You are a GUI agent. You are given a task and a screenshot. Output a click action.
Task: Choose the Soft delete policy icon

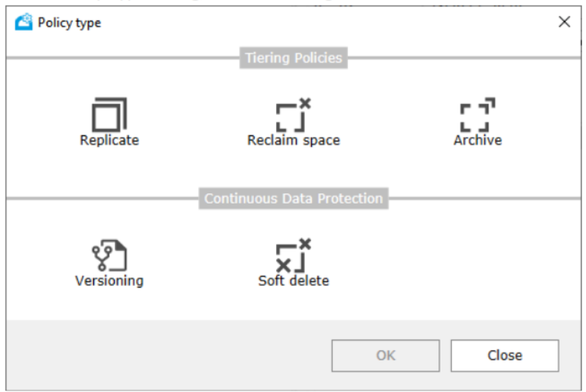pyautogui.click(x=293, y=255)
